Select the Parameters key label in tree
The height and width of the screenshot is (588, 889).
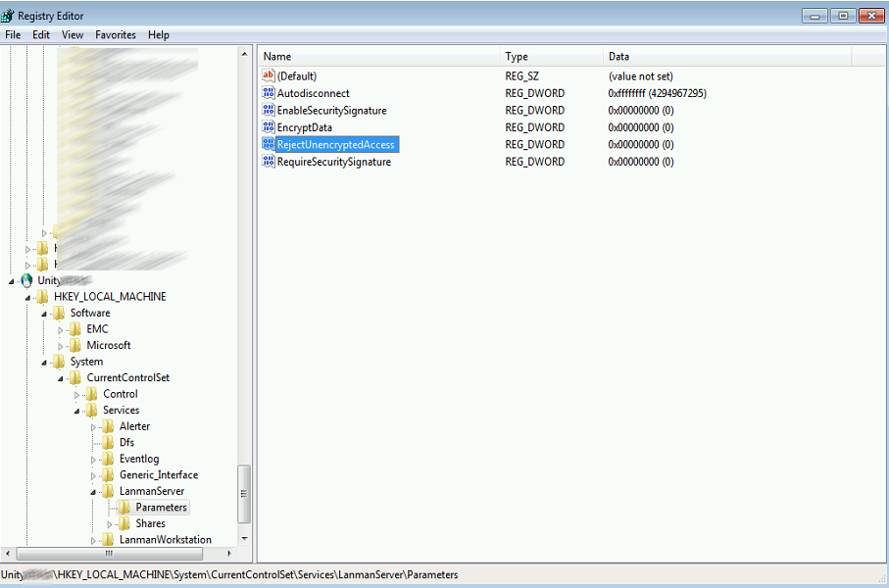coord(161,508)
